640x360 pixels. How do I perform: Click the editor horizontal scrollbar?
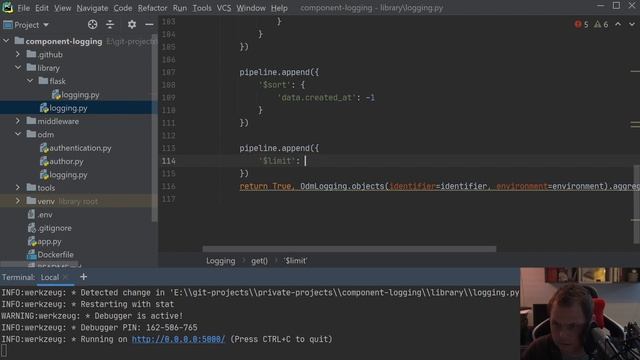point(349,249)
